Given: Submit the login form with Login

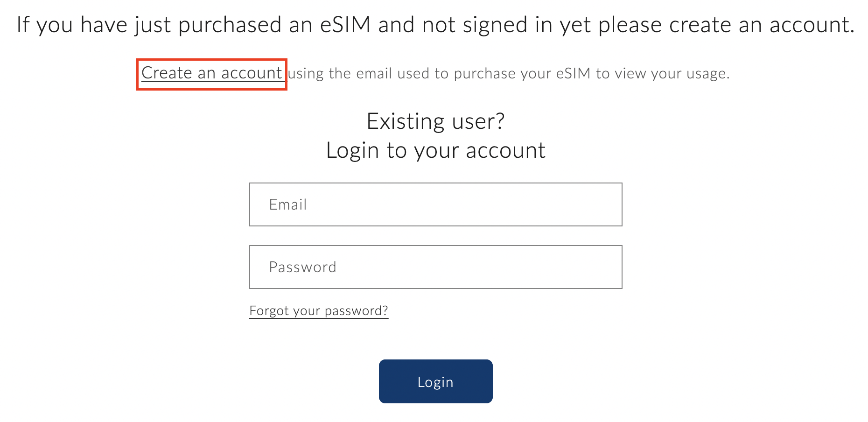Looking at the screenshot, I should click(x=435, y=381).
